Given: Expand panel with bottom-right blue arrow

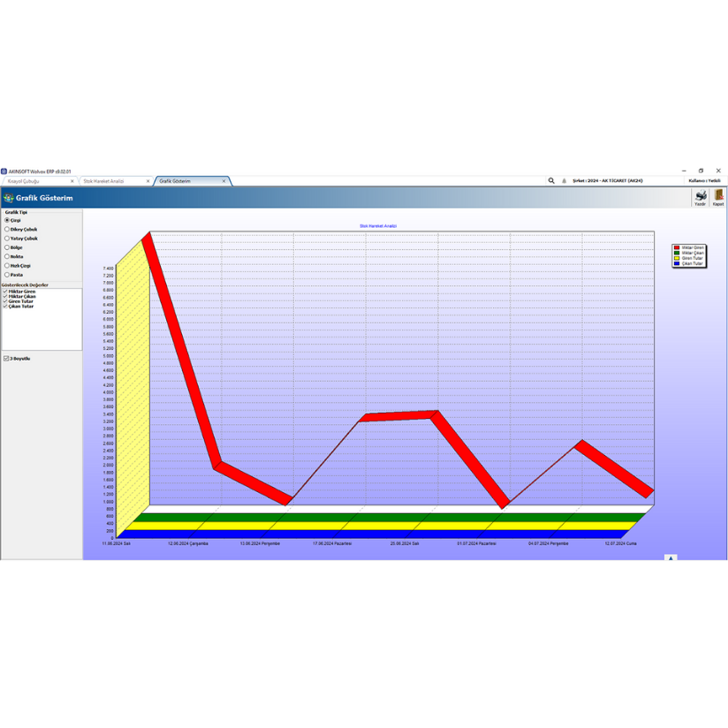Looking at the screenshot, I should (671, 557).
